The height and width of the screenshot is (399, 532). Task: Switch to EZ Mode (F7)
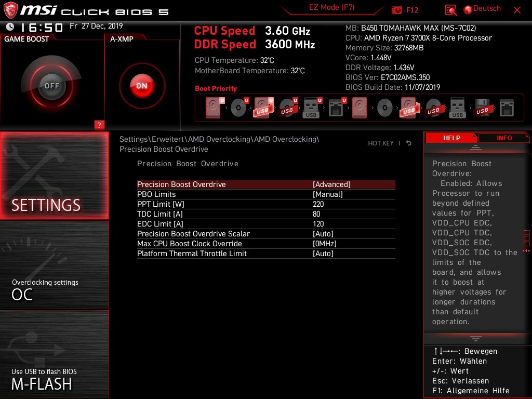pyautogui.click(x=331, y=7)
